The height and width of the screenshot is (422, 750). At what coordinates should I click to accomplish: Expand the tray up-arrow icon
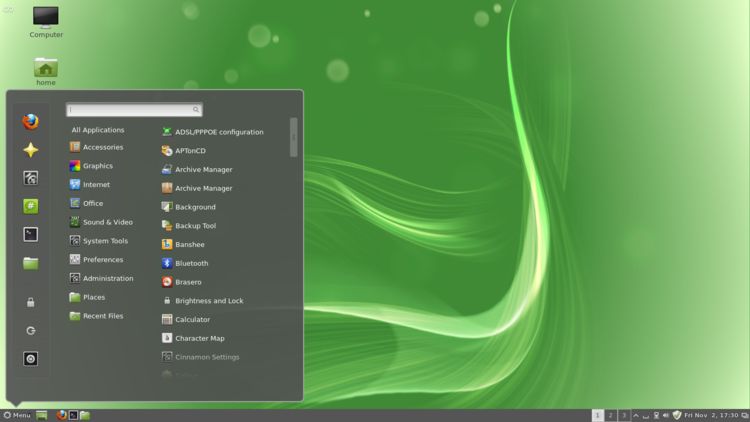[636, 415]
